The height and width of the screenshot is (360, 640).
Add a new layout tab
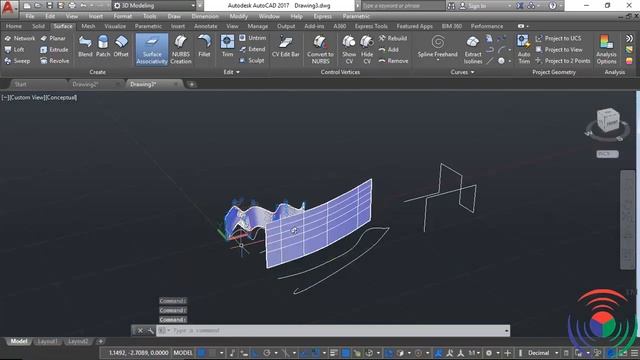click(x=100, y=341)
